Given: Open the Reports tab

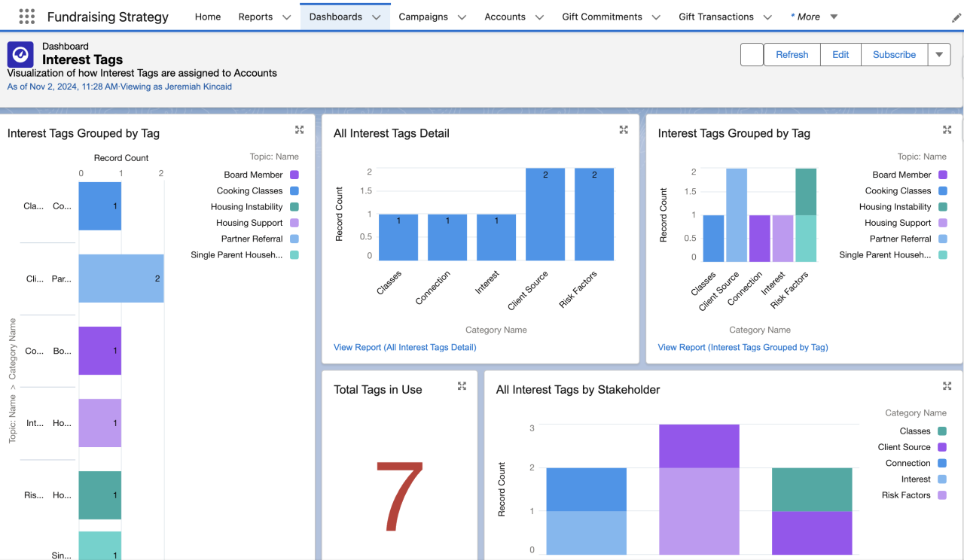Looking at the screenshot, I should coord(255,17).
